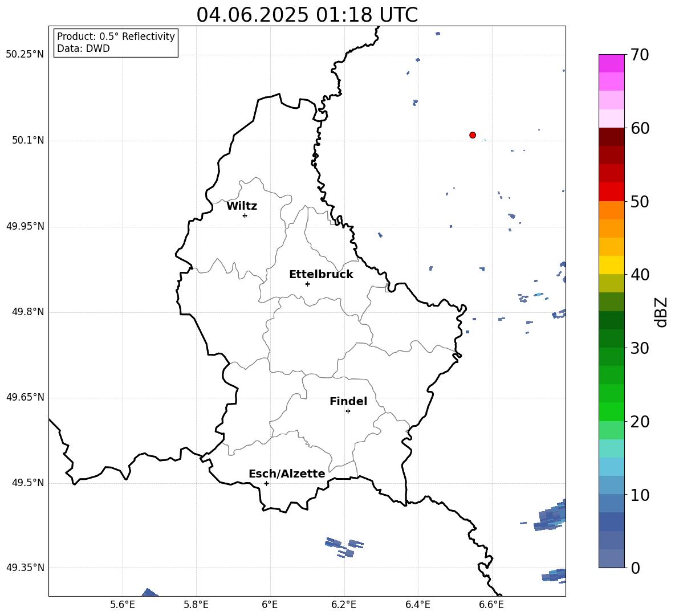The image size is (675, 616).
Task: Click the Wiltz station cross marker
Action: coord(245,215)
